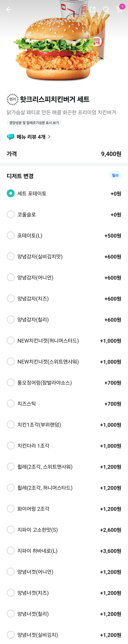Tap the share icon
The image size is (128, 644).
click(93, 9)
